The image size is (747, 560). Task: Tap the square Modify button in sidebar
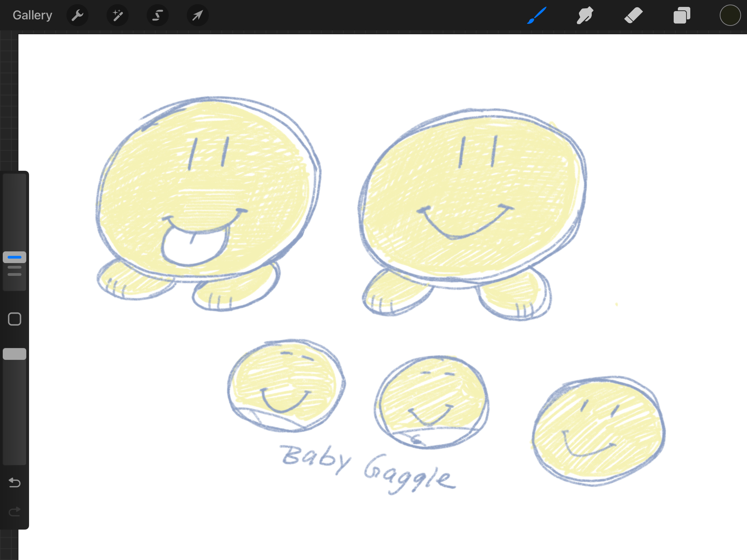(15, 319)
